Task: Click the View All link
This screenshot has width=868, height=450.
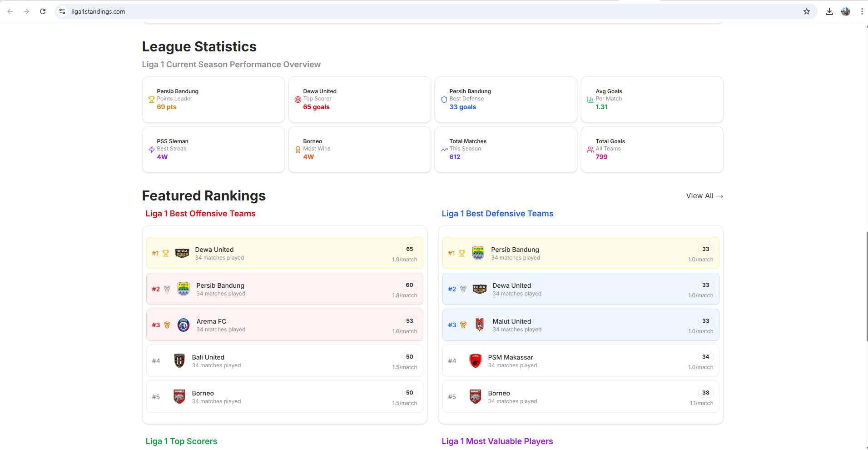Action: (x=704, y=196)
